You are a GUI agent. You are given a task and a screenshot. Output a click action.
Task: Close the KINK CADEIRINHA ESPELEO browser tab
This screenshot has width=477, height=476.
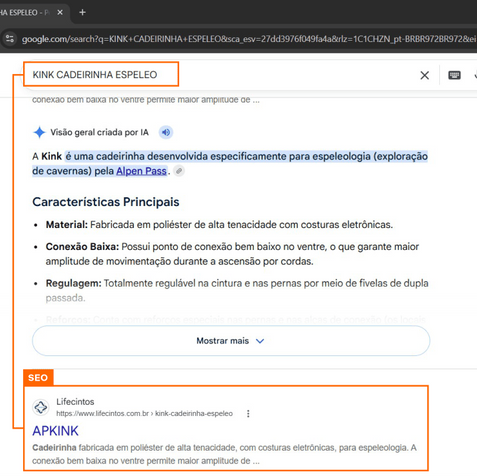tap(60, 12)
